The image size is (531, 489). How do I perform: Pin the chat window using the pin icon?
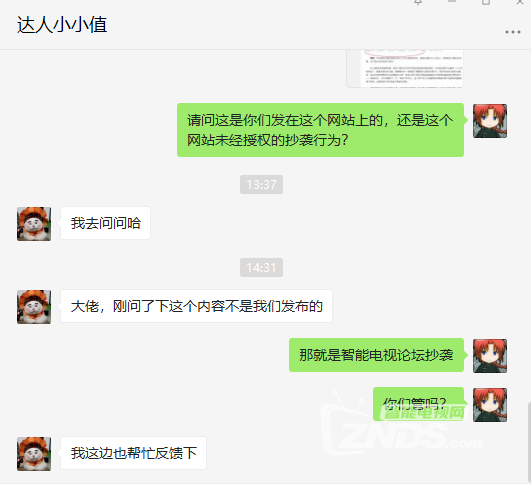pos(418,2)
